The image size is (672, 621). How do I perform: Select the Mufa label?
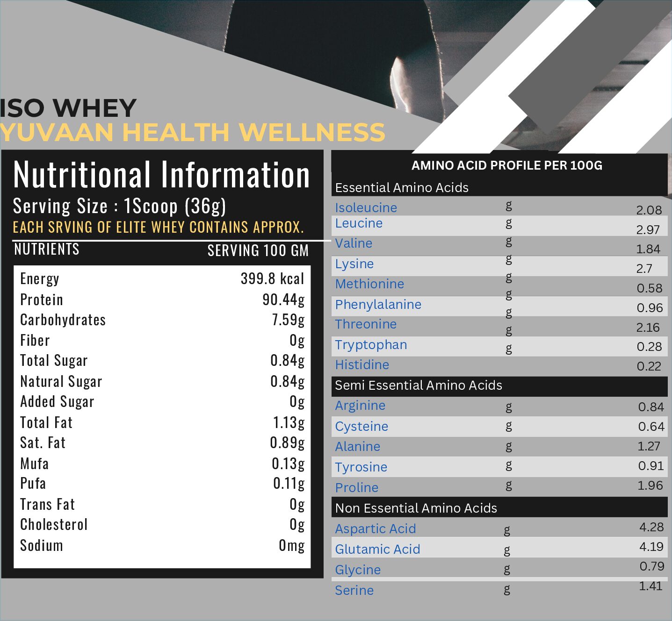tap(35, 464)
